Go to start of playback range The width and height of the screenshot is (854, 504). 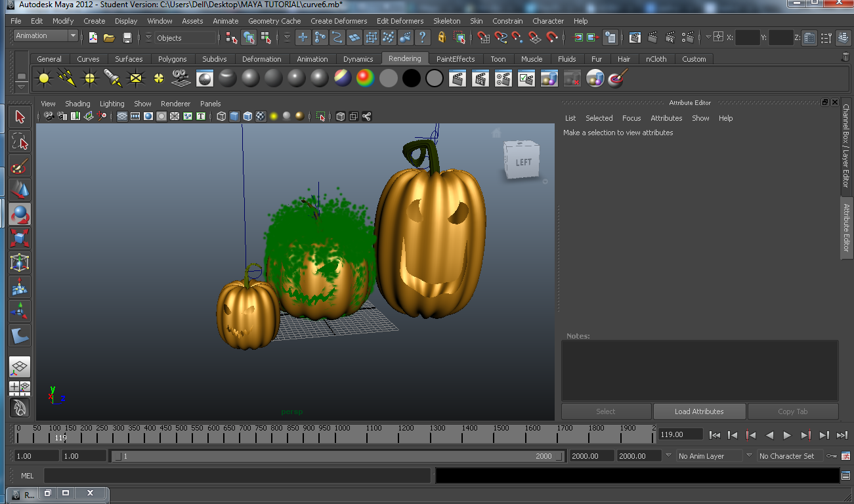point(715,434)
